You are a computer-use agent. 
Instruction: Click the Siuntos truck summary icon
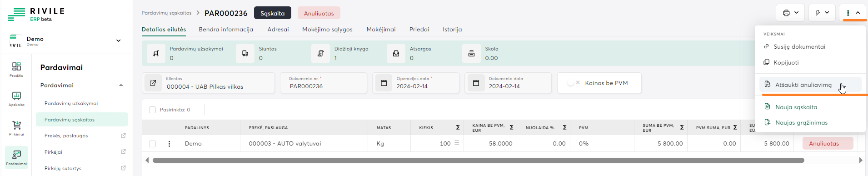tap(245, 53)
